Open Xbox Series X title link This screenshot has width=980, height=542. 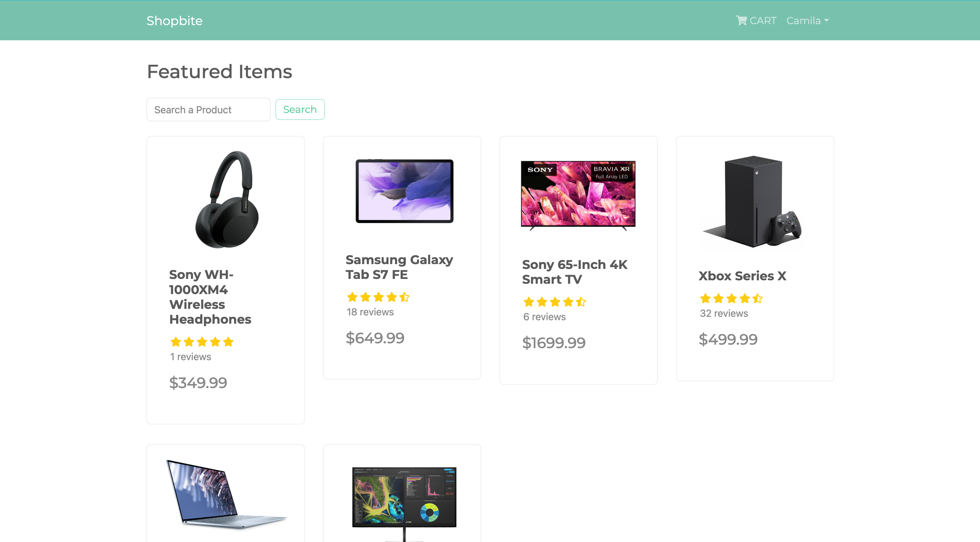tap(743, 275)
